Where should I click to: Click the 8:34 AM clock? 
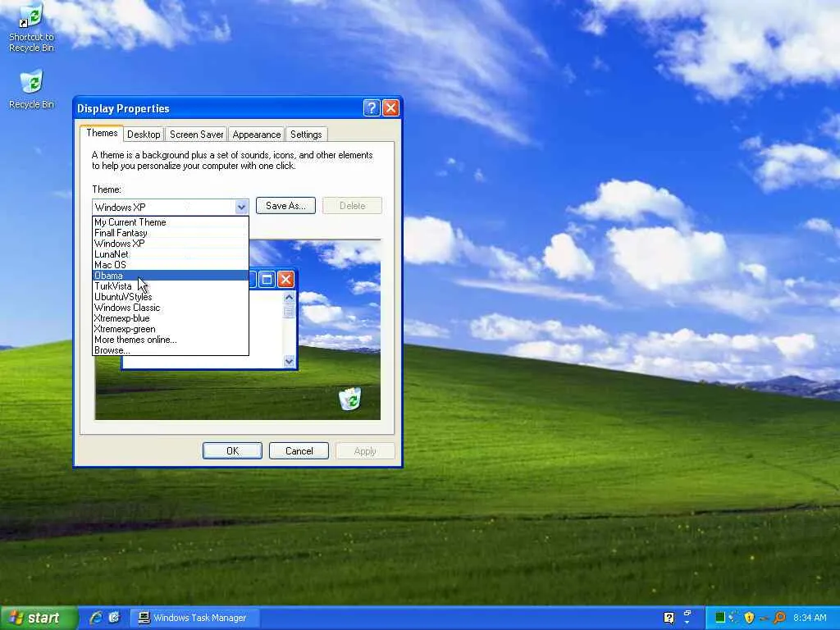(x=810, y=618)
